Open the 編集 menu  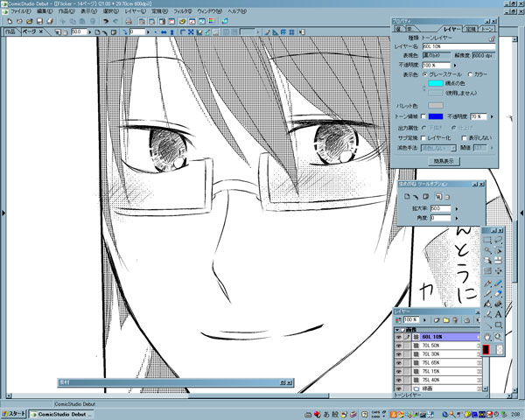point(45,11)
